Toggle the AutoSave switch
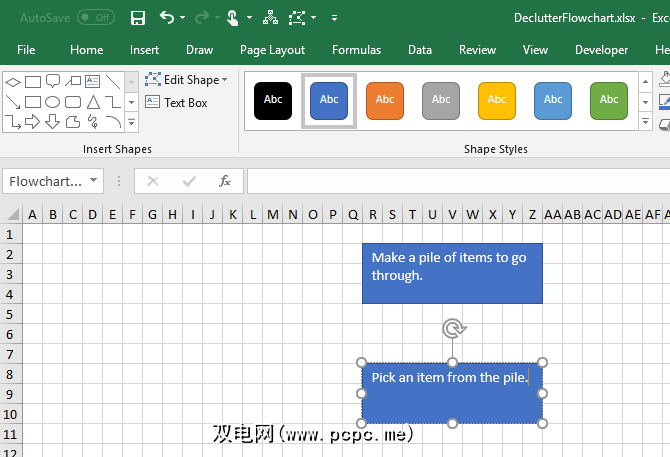Image resolution: width=670 pixels, height=457 pixels. pyautogui.click(x=96, y=18)
